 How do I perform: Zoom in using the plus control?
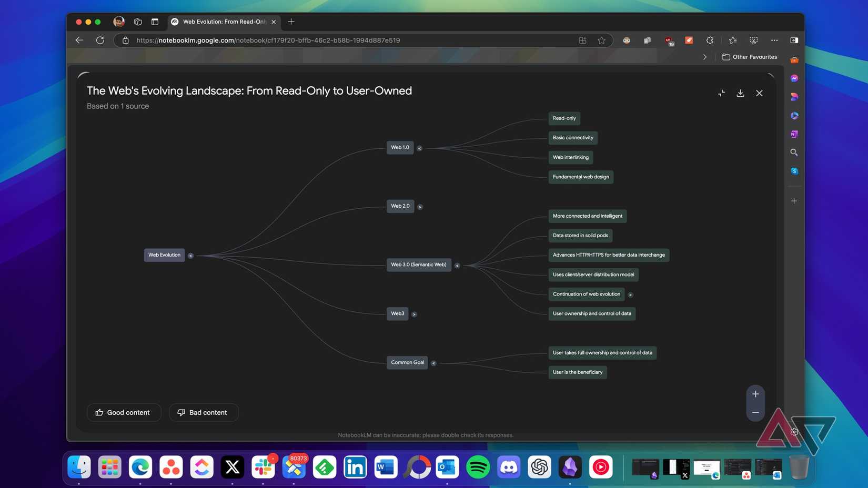click(755, 393)
